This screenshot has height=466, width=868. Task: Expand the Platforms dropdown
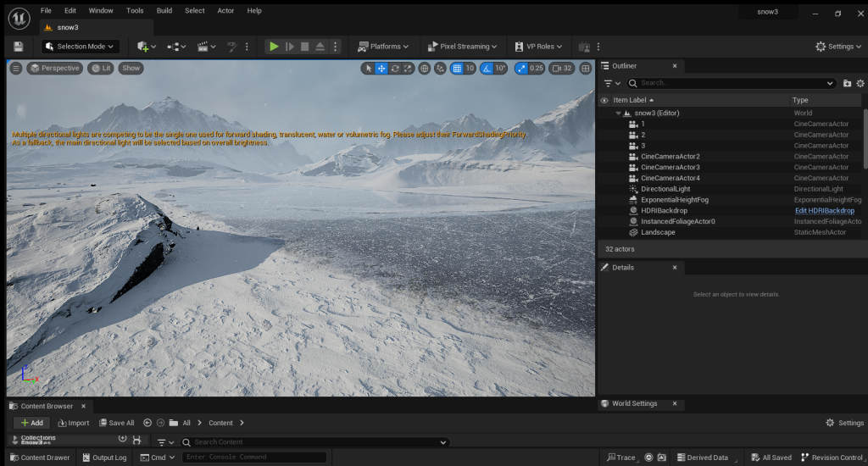384,47
